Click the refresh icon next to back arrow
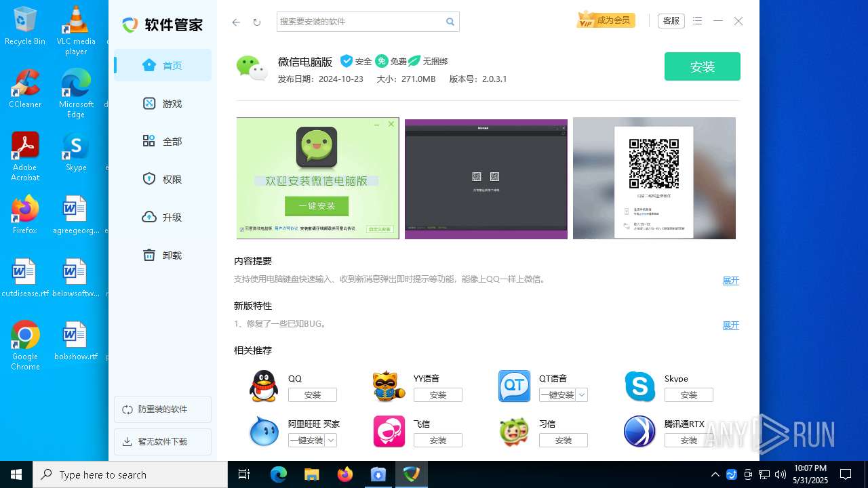The width and height of the screenshot is (868, 488). click(257, 22)
